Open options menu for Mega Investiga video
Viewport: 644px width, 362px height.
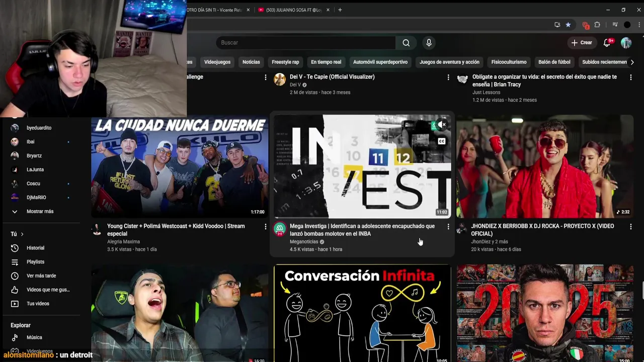448,227
